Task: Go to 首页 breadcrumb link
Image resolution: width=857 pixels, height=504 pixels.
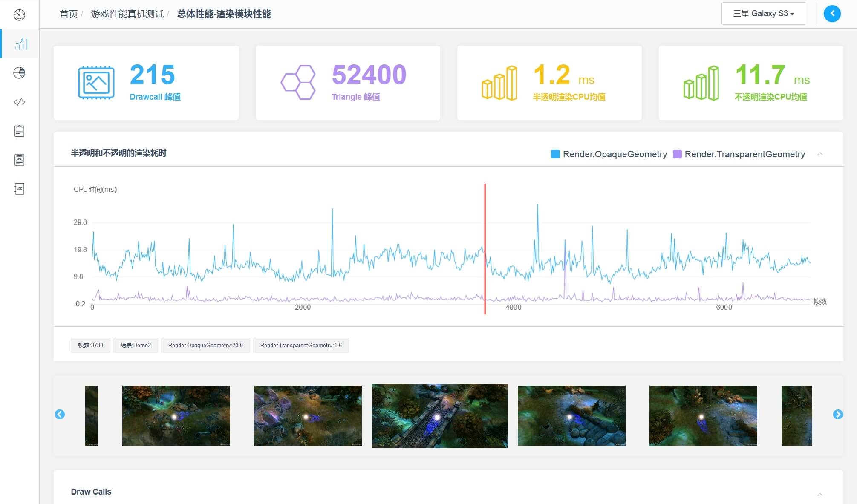Action: coord(68,14)
